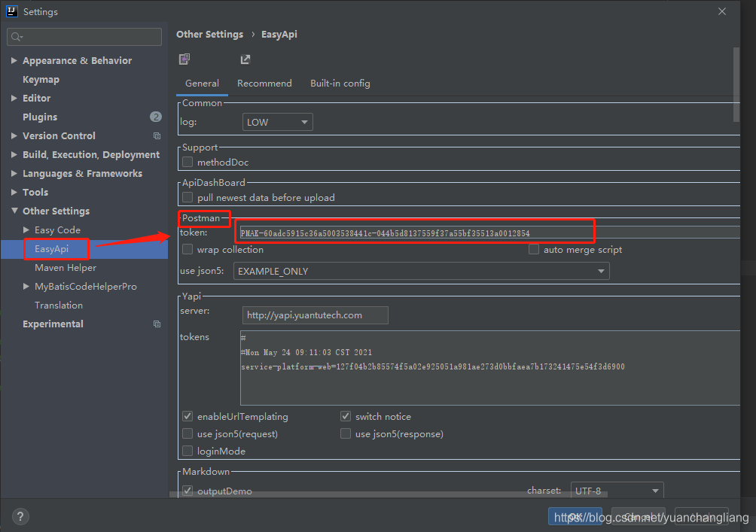Select Plugins in settings tree
This screenshot has width=756, height=532.
pos(40,117)
